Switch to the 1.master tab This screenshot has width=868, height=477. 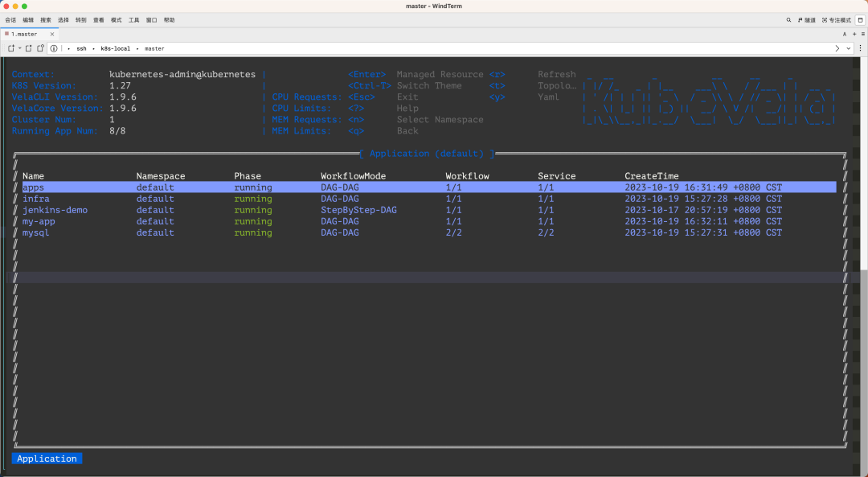coord(24,34)
